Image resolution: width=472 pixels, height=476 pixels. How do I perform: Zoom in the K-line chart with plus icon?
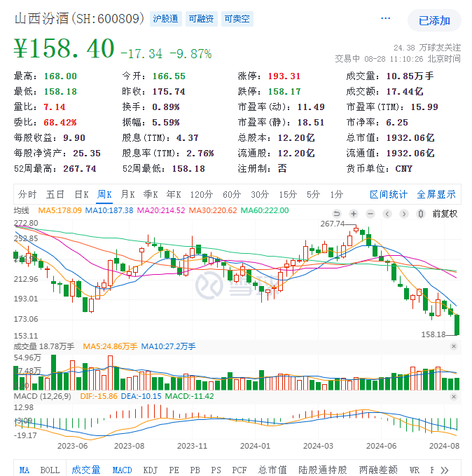coord(354,214)
